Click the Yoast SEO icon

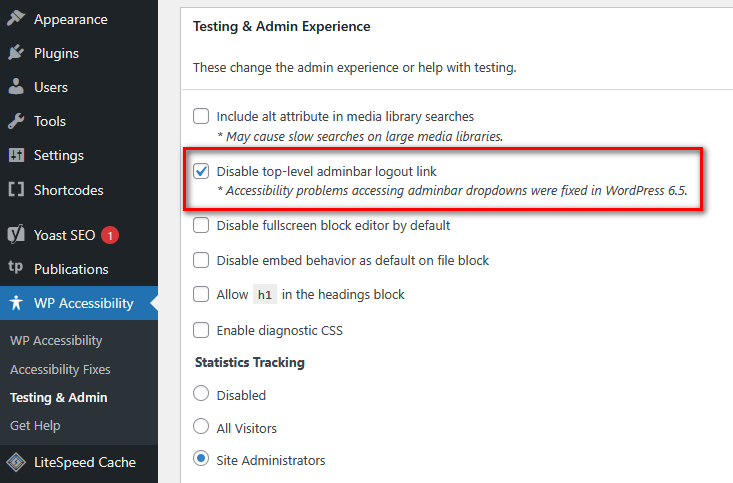point(16,235)
